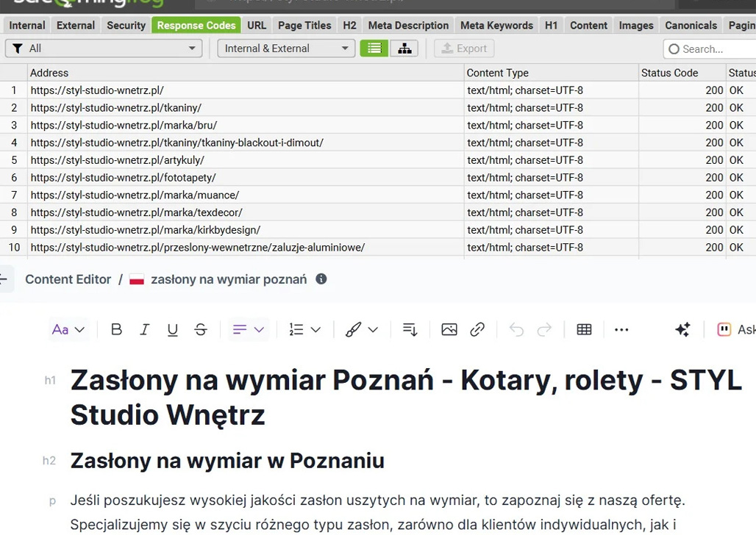This screenshot has width=756, height=535.
Task: Insert a hyperlink with the link icon
Action: (477, 330)
